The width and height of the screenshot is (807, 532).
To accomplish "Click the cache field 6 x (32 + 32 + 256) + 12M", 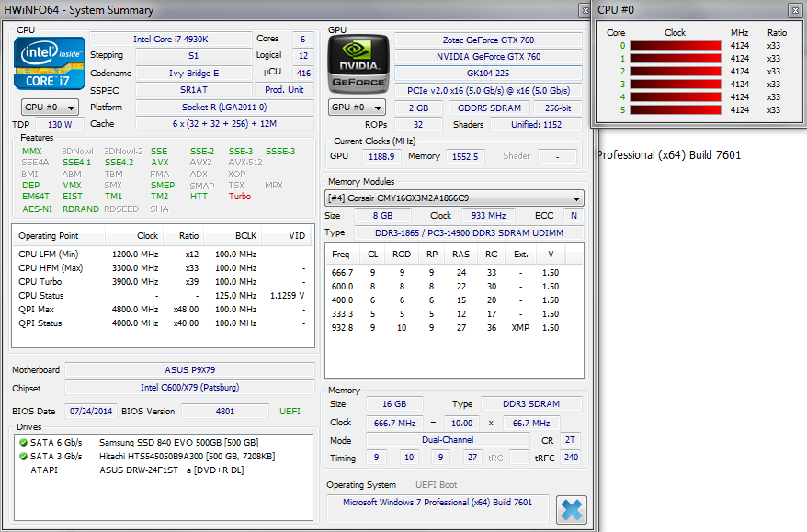I will pyautogui.click(x=224, y=123).
